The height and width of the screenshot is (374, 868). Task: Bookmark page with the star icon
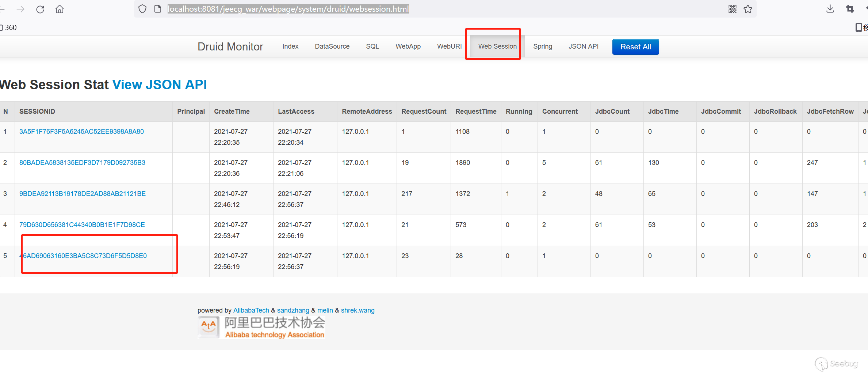click(748, 9)
